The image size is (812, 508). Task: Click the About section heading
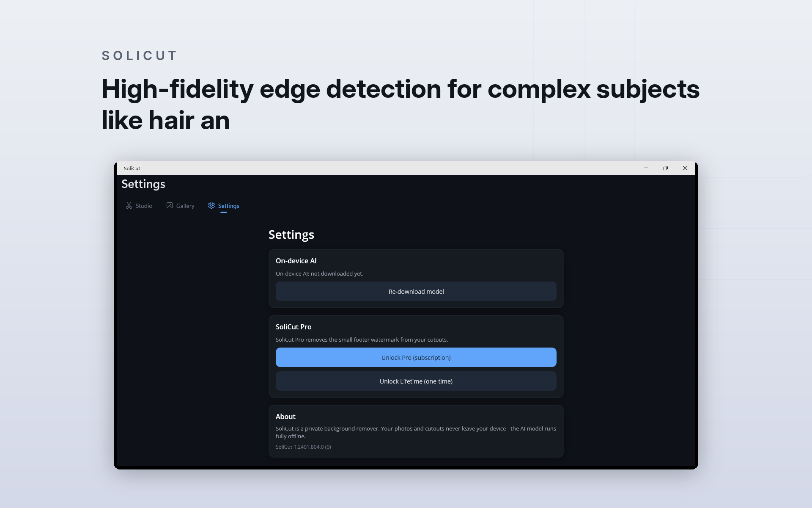pyautogui.click(x=285, y=417)
